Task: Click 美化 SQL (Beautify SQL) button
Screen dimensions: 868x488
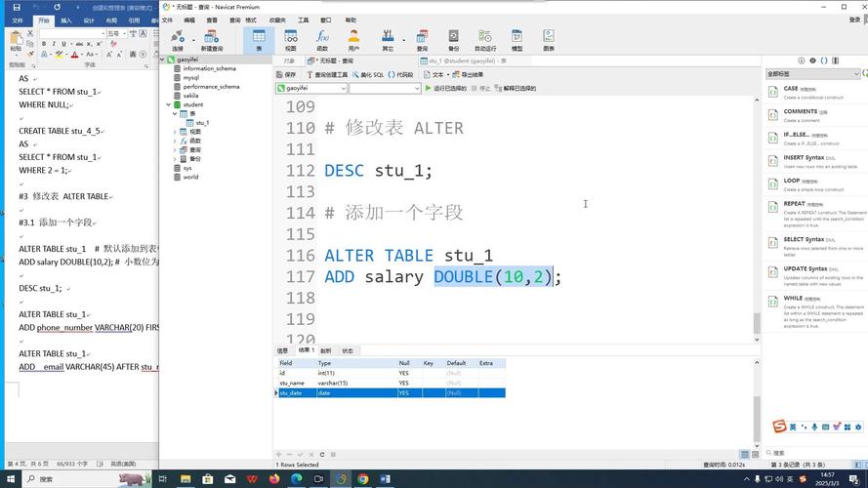Action: 369,74
